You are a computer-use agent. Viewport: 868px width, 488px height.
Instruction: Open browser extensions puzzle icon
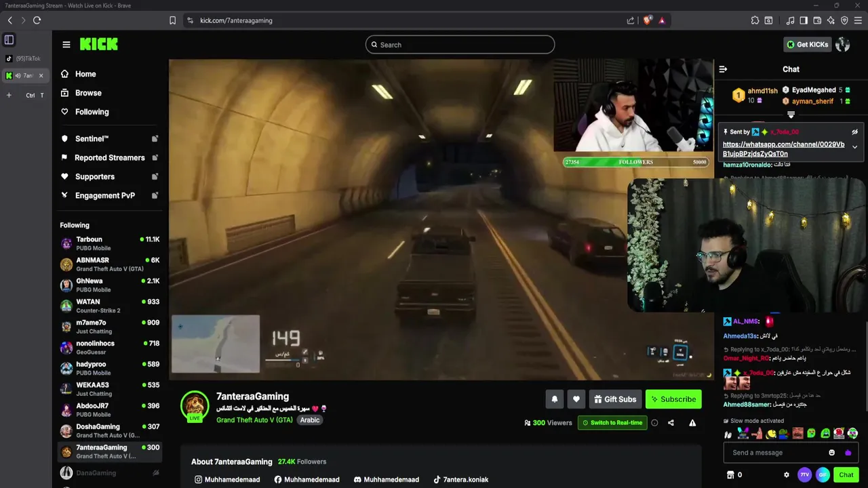click(x=755, y=20)
